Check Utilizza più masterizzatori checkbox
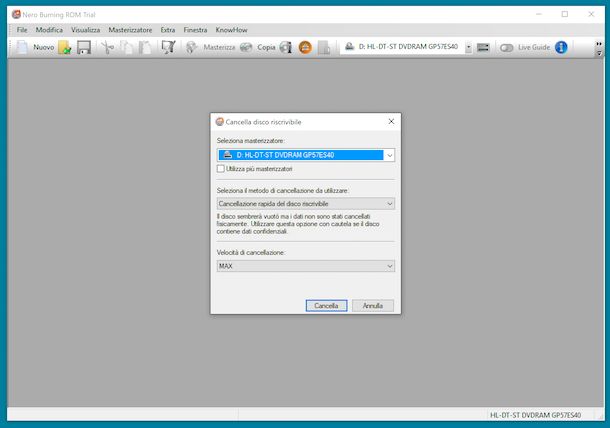The image size is (610, 428). point(221,168)
